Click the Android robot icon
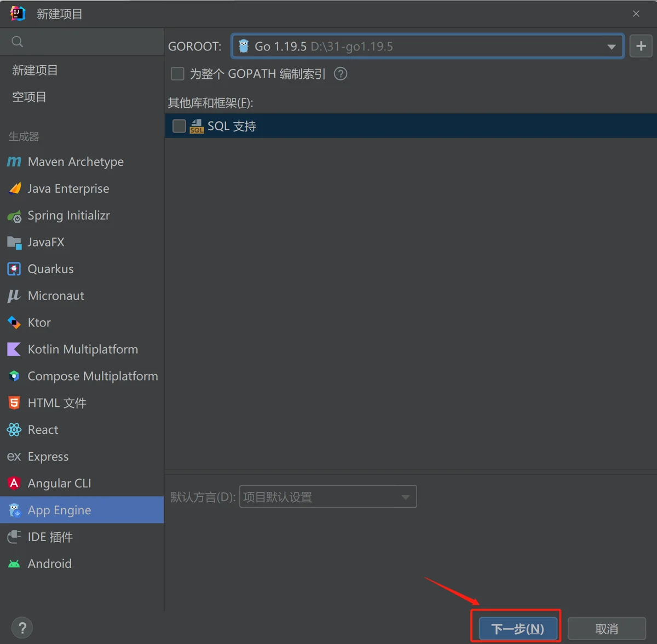657x644 pixels. (14, 563)
